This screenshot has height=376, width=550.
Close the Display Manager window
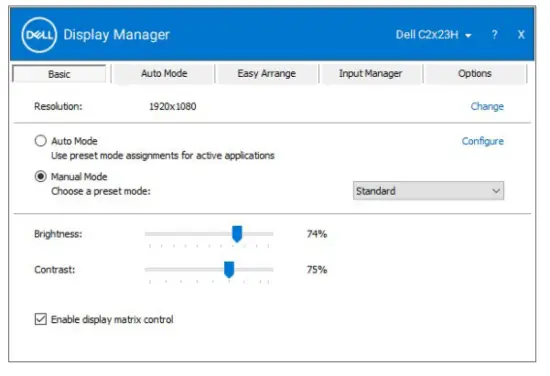click(521, 35)
